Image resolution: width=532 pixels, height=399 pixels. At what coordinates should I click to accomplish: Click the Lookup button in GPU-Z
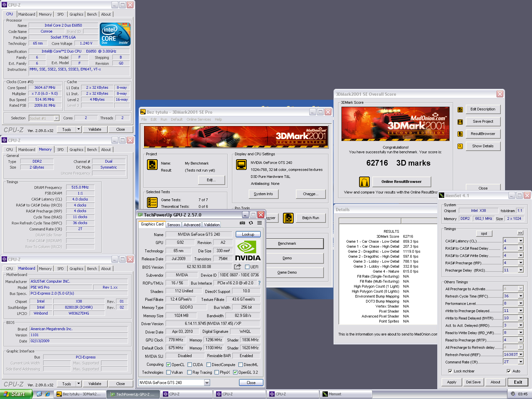pyautogui.click(x=248, y=234)
